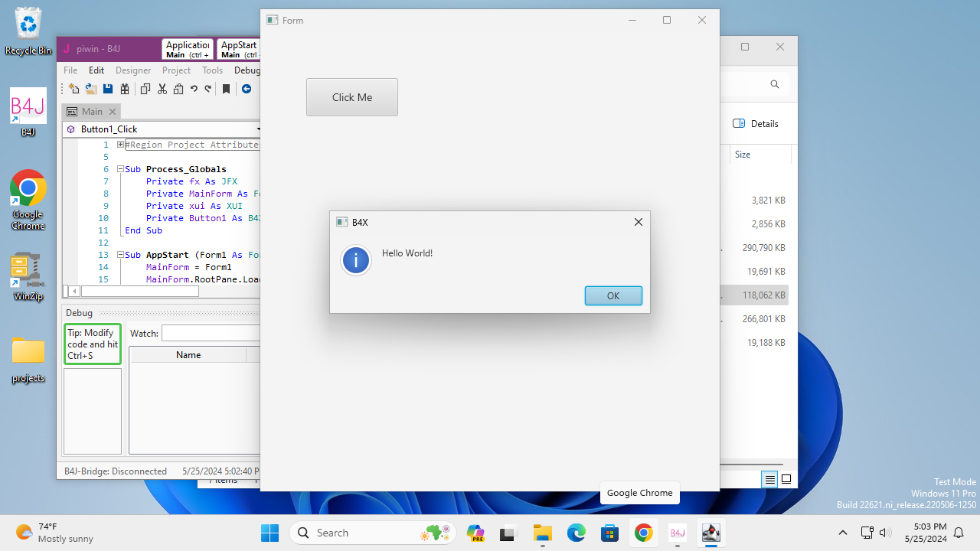Collapse the Sub Process_Globals block
Viewport: 980px width, 551px height.
pos(120,169)
